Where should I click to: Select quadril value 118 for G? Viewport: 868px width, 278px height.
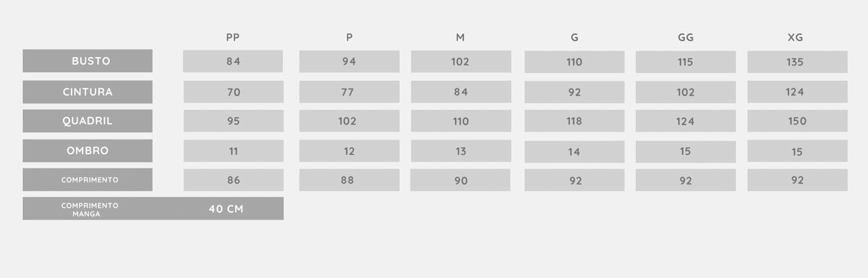pos(575,121)
